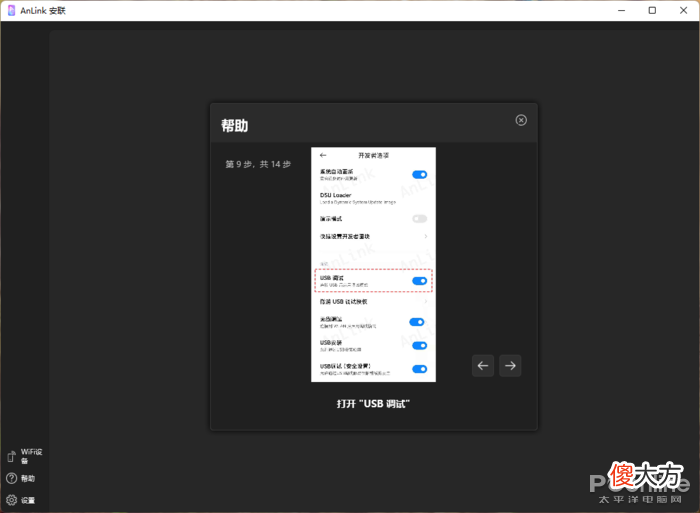Click the 系统自动更新 toggle in the tutorial
The image size is (700, 513).
point(420,175)
